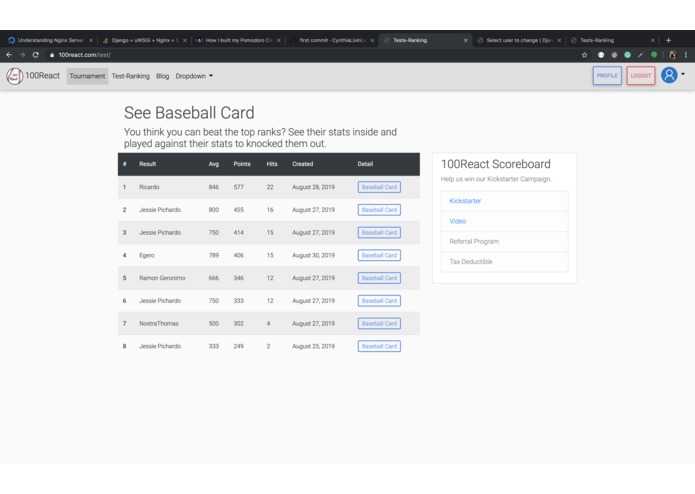Screen dimensions: 695x494
Task: Click the date August 30, 2019
Action: (313, 255)
